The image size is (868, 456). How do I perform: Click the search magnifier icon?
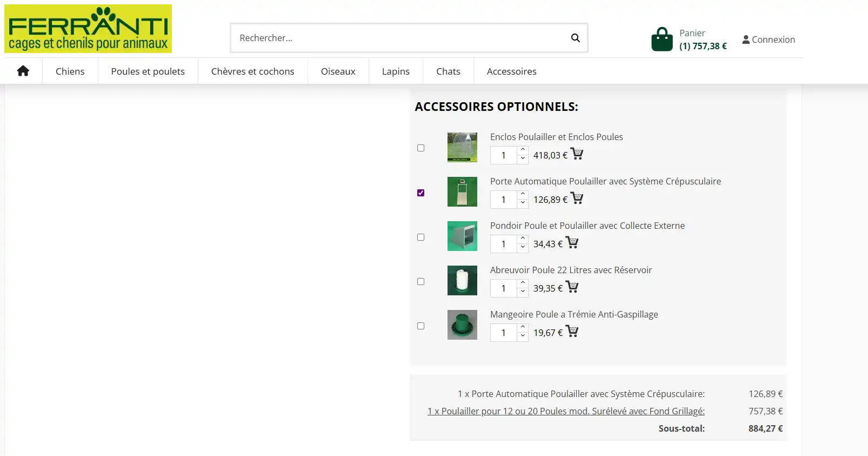[575, 38]
